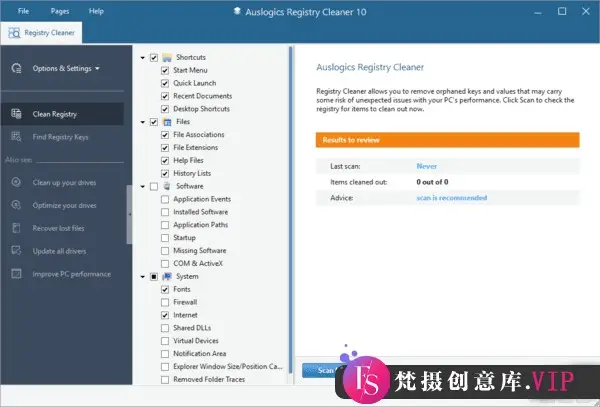Click the System category icon
The width and height of the screenshot is (600, 407).
167,277
